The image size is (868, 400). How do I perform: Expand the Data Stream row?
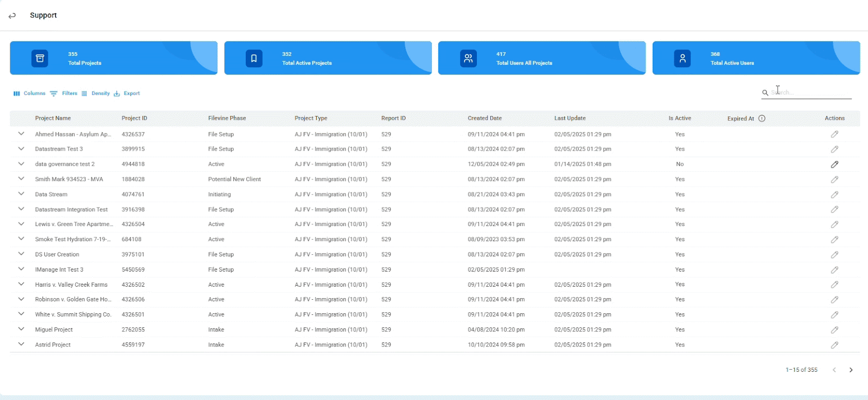pyautogui.click(x=21, y=194)
